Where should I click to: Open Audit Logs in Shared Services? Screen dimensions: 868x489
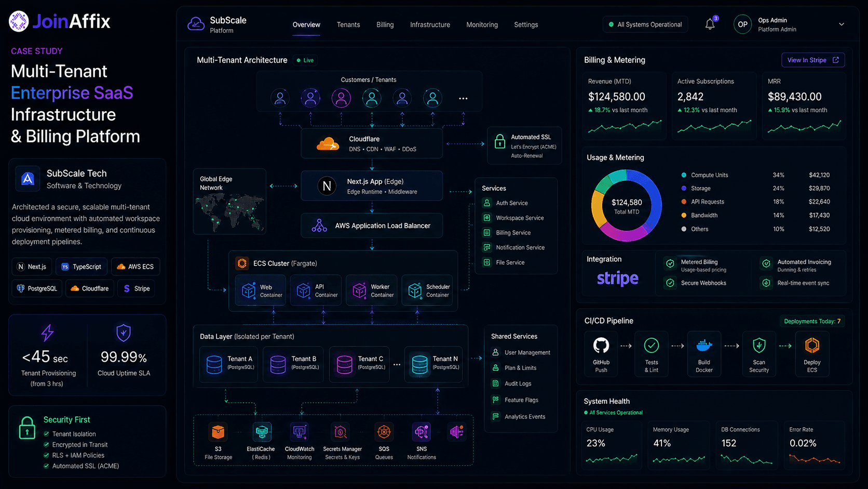511,384
